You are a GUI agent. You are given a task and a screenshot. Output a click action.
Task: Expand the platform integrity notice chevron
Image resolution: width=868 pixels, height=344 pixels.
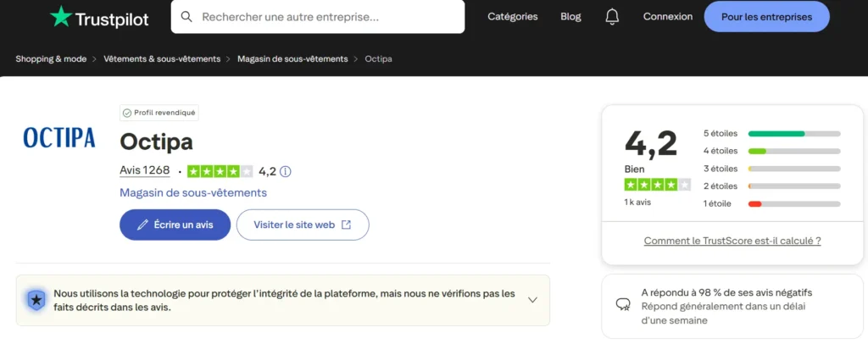(x=532, y=300)
